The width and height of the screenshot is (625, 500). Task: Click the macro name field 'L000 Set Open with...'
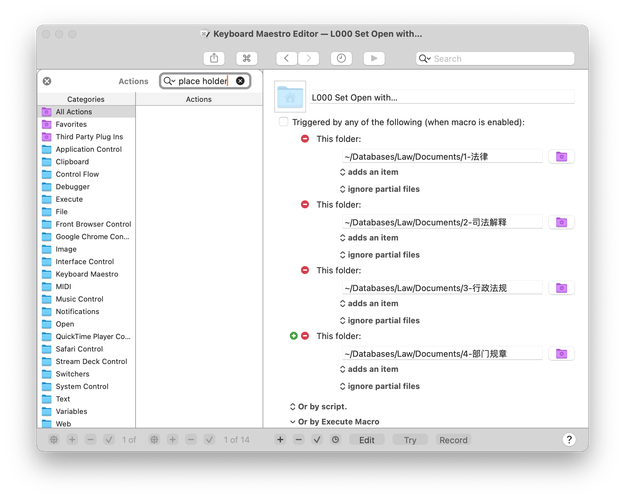[x=442, y=97]
